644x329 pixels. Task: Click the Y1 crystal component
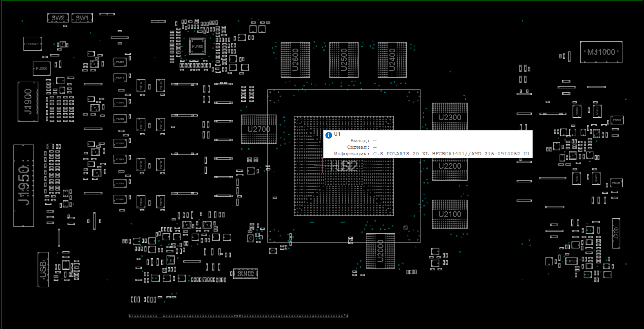273,251
